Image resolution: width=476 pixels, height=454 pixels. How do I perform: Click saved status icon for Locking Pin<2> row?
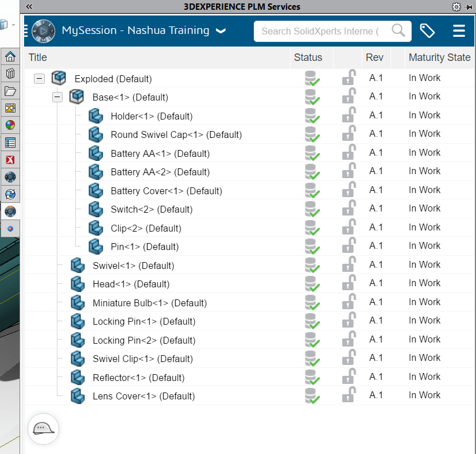[312, 340]
